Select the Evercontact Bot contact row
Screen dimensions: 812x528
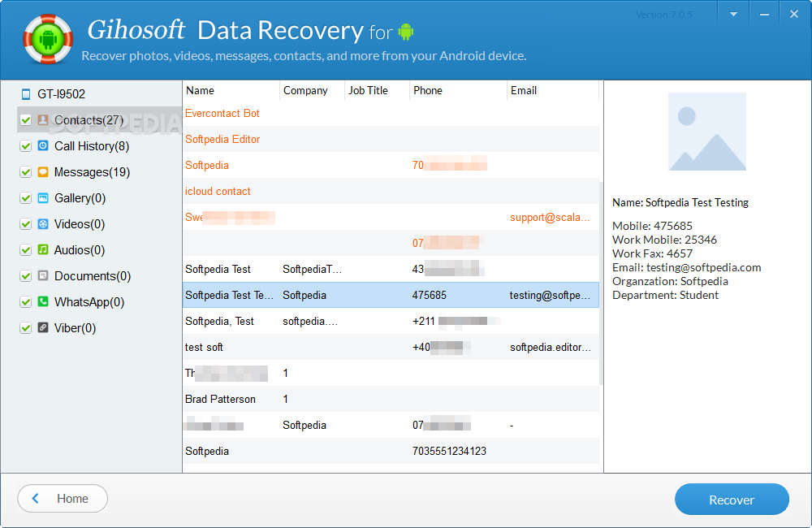tap(391, 114)
